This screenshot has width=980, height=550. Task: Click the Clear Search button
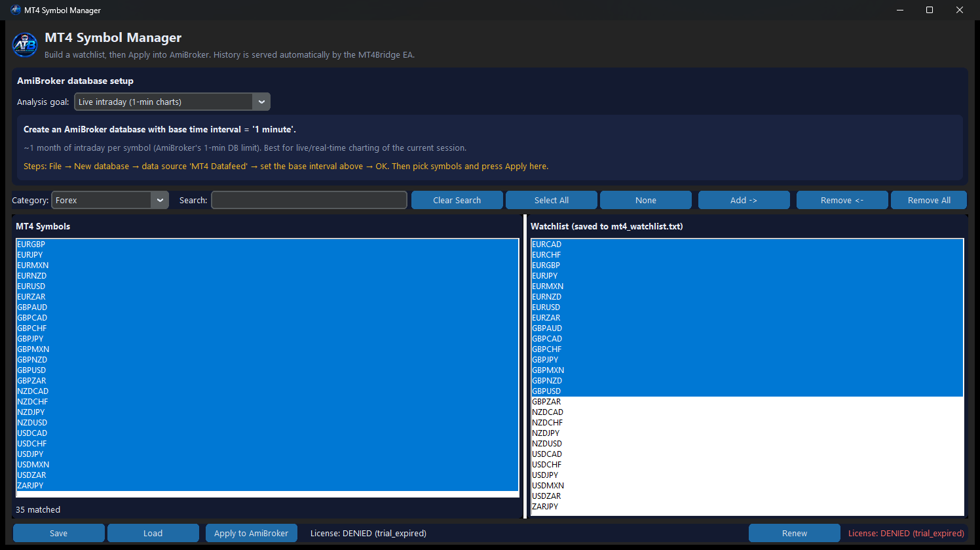[x=457, y=200]
